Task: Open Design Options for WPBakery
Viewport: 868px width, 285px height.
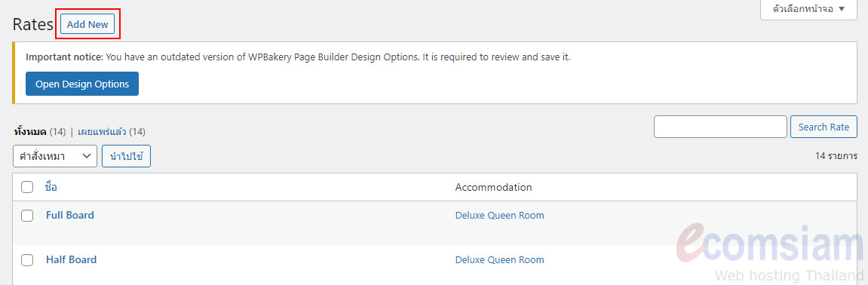Action: [82, 84]
